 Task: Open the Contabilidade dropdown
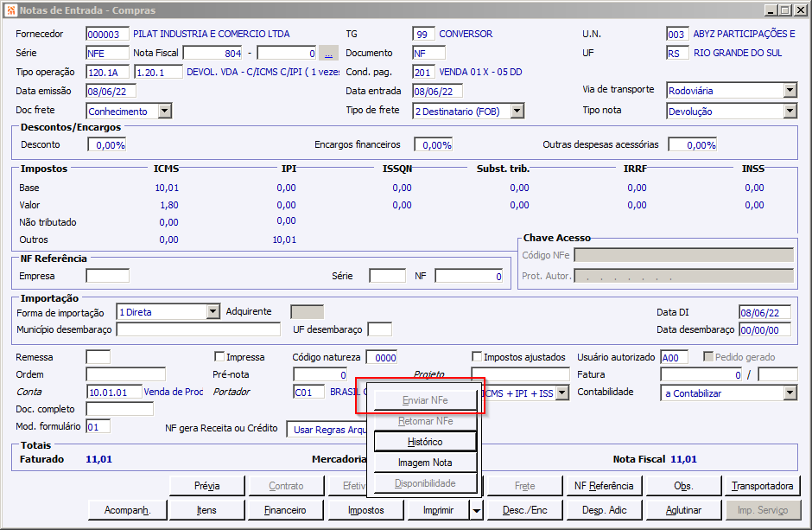click(790, 393)
